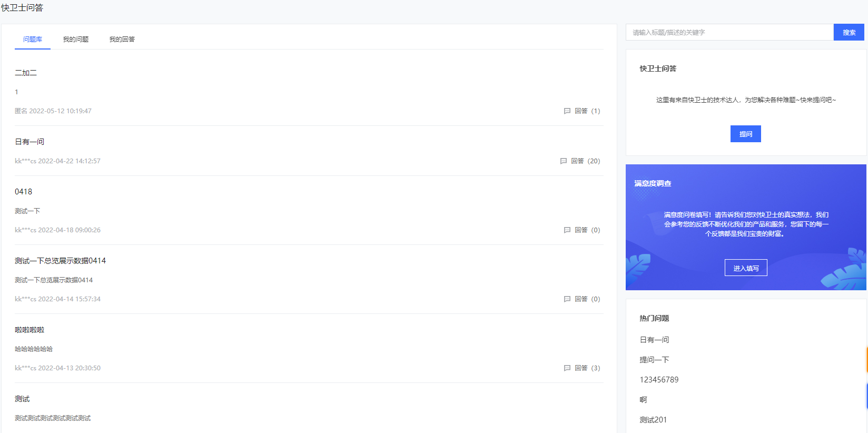Image resolution: width=868 pixels, height=433 pixels.
Task: Click comment icon for 测试一下总览展示数据0414 question
Action: (x=567, y=299)
